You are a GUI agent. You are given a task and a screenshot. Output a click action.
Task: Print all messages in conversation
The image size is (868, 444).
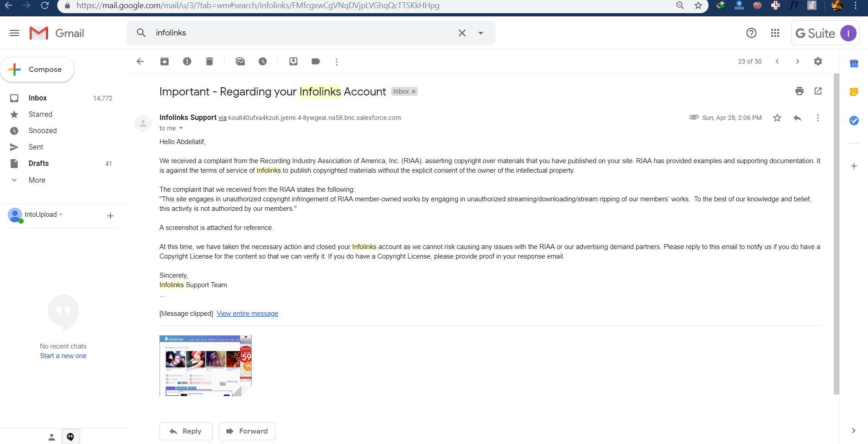coord(799,91)
